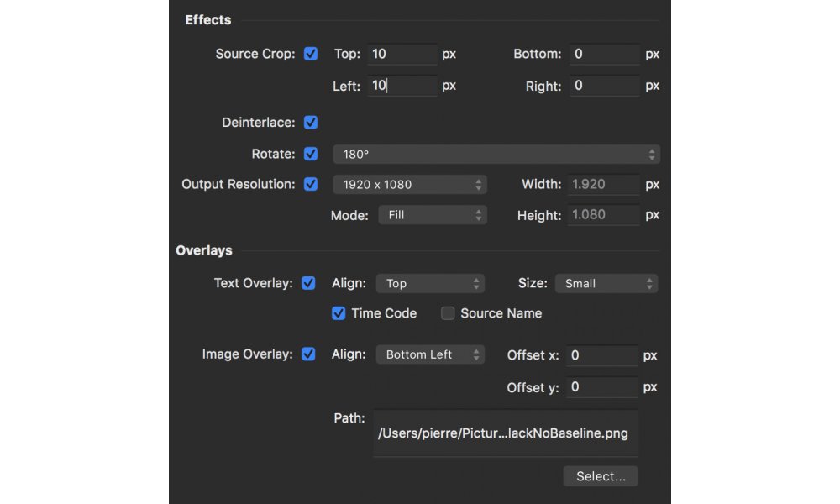Click the overlay image Path field
The width and height of the screenshot is (840, 504).
(506, 433)
